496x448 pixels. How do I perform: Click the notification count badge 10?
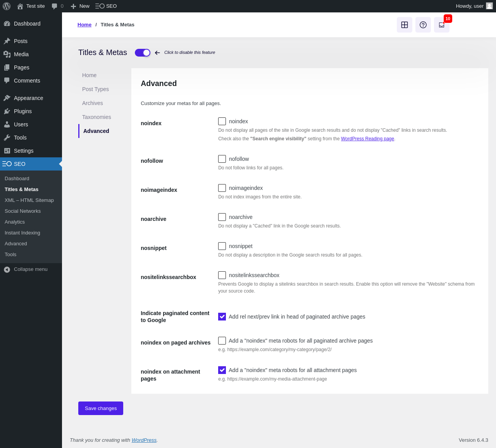[448, 19]
